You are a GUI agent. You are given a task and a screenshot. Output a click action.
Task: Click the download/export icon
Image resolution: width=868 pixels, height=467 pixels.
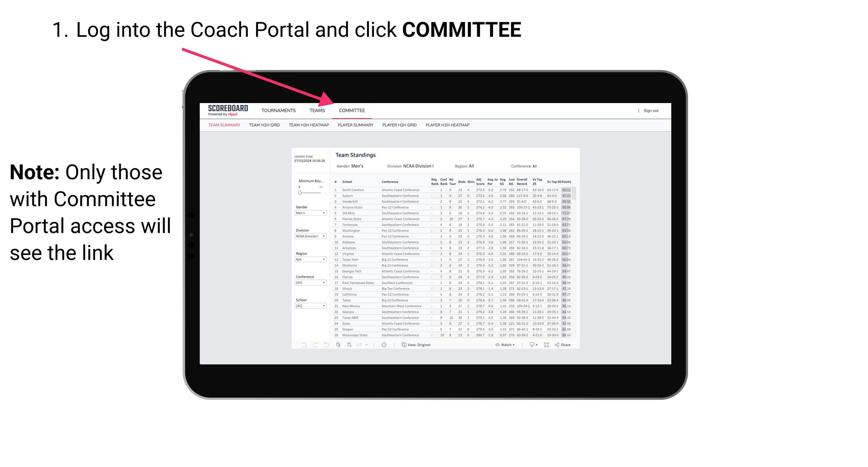(x=530, y=345)
